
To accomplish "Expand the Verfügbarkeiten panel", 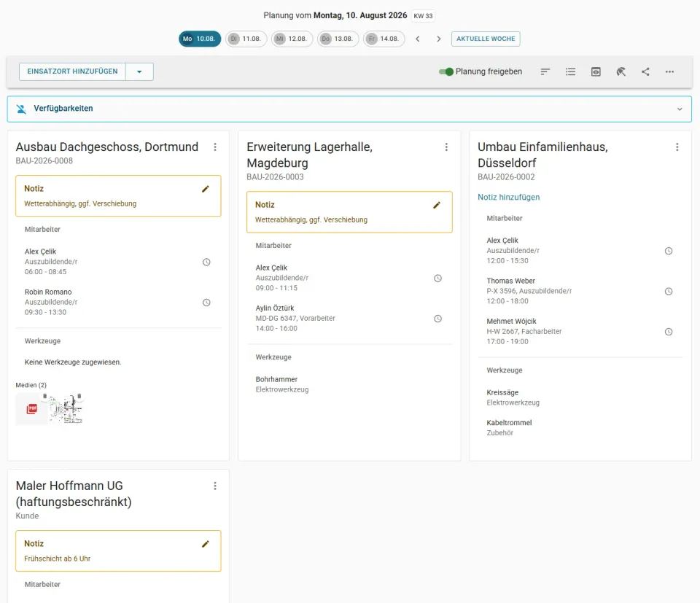I will (x=349, y=109).
